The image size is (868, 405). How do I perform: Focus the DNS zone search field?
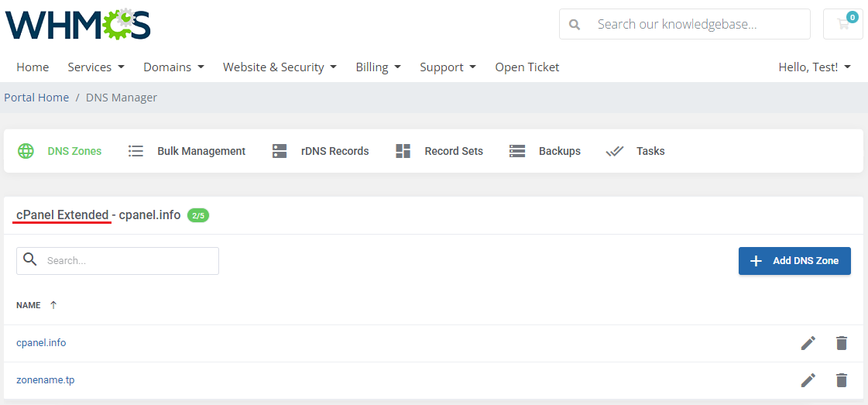118,261
